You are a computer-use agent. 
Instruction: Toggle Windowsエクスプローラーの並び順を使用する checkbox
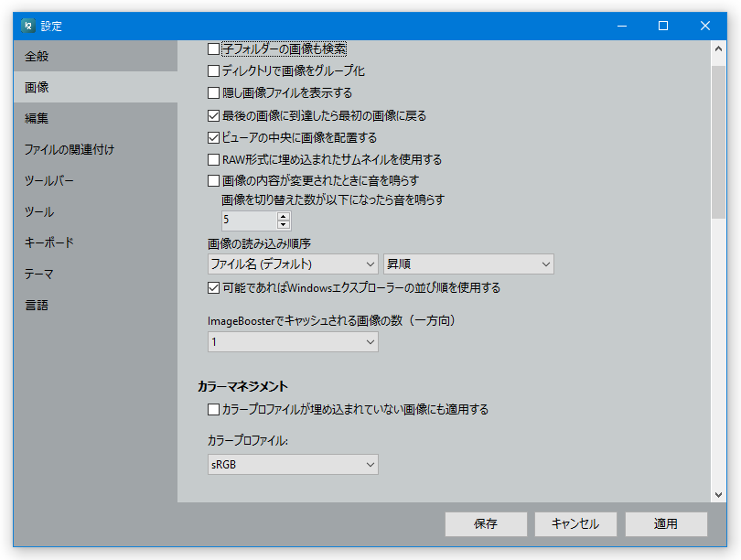(213, 288)
